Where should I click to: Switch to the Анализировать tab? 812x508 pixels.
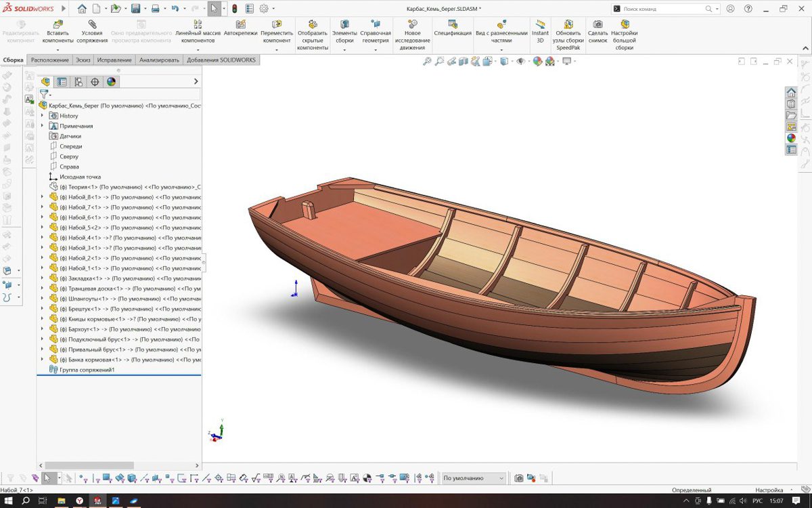[159, 60]
